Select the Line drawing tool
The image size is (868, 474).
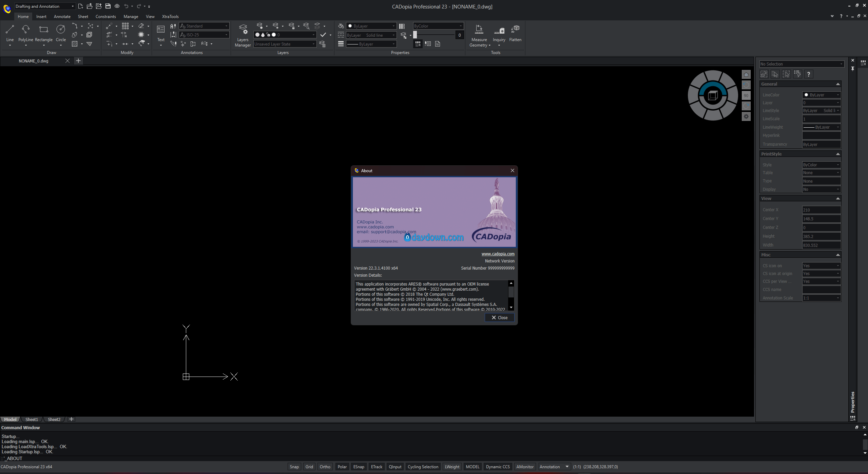(10, 33)
